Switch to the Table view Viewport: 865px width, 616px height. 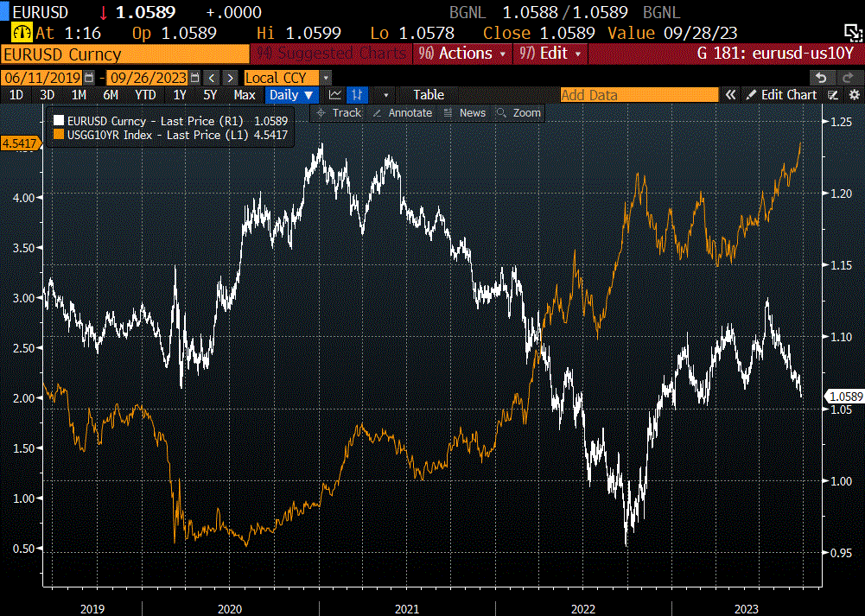429,95
